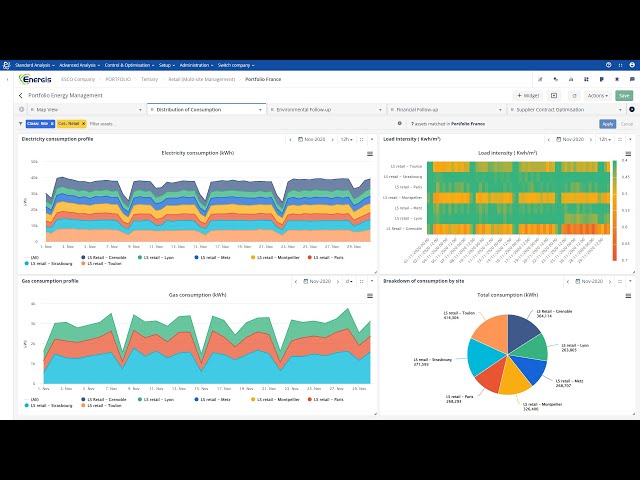The width and height of the screenshot is (640, 480).
Task: Click the blue Apply button
Action: pyautogui.click(x=608, y=124)
